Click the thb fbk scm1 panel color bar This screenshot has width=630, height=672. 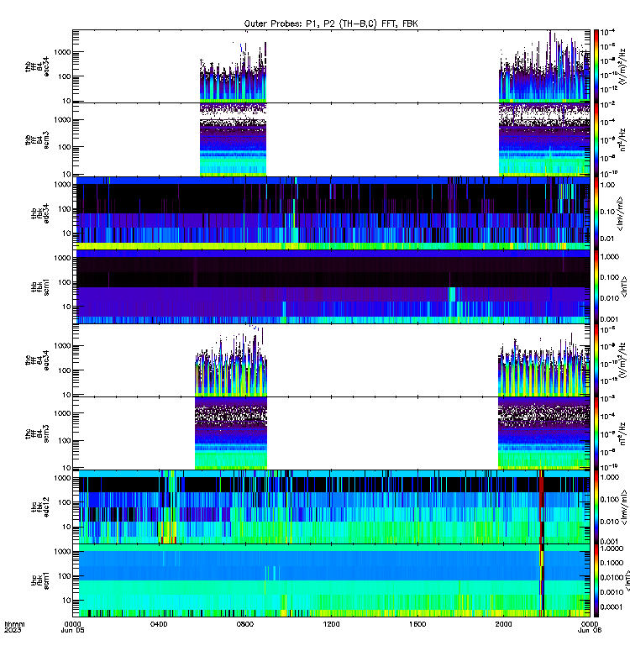point(596,286)
